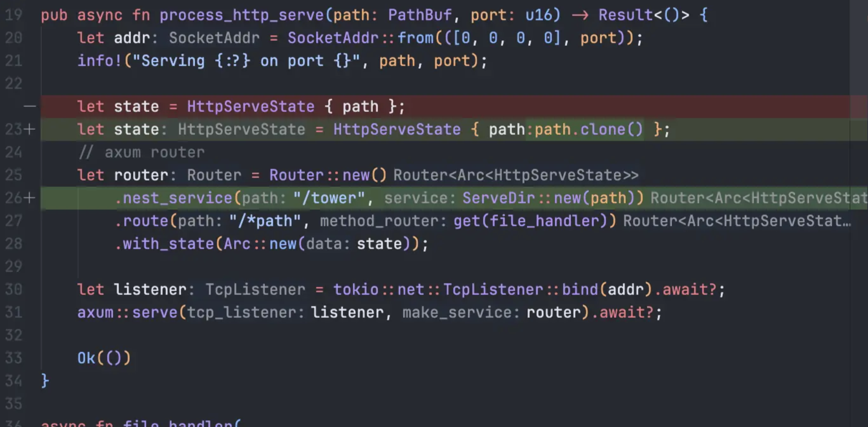
Task: Click the plus marker on line 26
Action: 30,198
